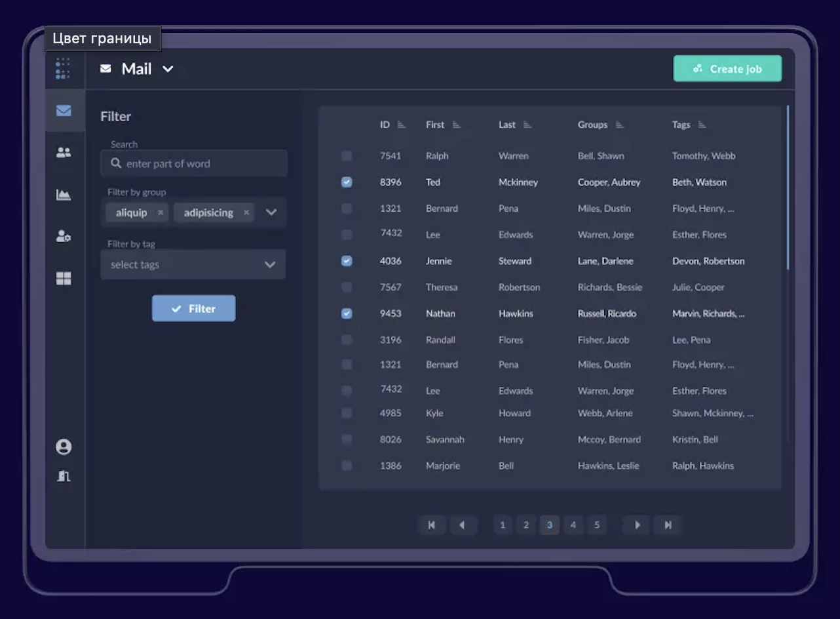Click the Cooper, Aubrey groups cell
This screenshot has height=619, width=840.
[x=609, y=182]
